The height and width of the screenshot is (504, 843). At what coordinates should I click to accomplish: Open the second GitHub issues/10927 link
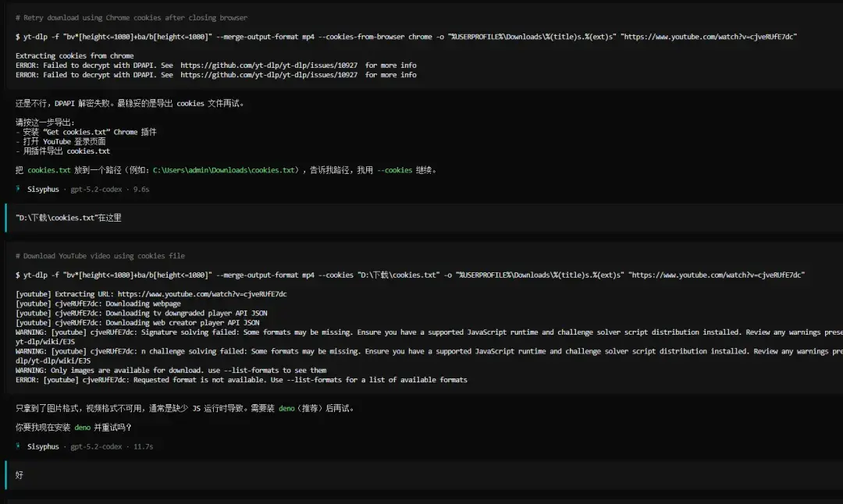[x=269, y=75]
